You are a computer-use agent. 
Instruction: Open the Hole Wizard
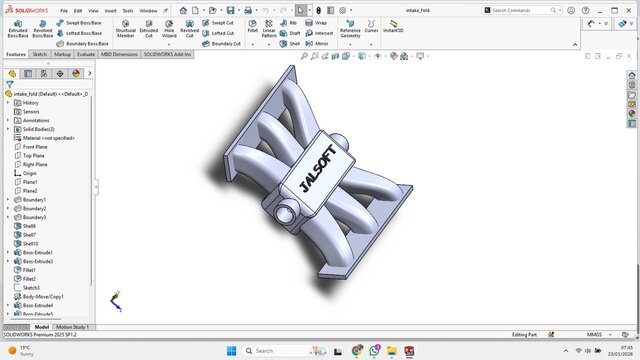pyautogui.click(x=169, y=29)
